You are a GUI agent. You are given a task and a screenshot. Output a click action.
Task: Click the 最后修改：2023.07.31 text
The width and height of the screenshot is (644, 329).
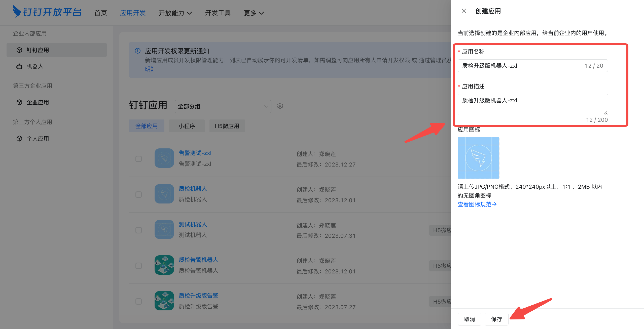click(x=326, y=236)
